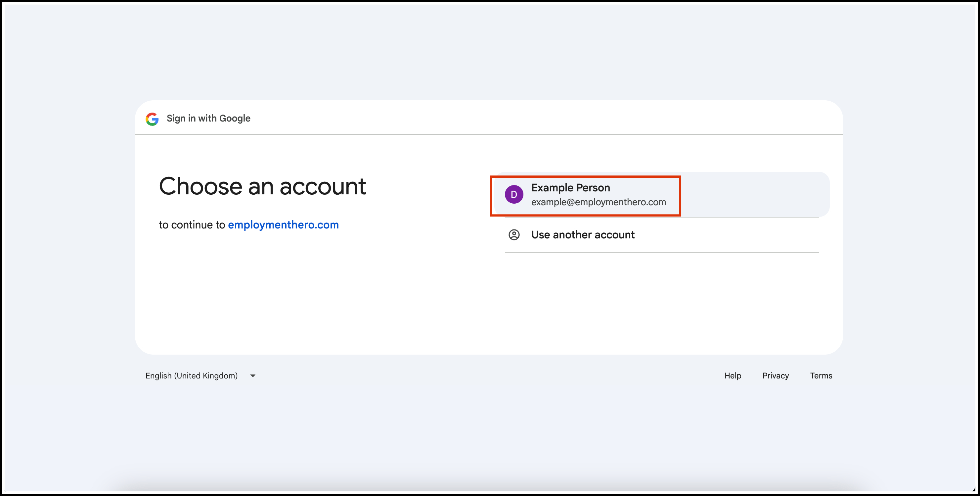980x496 pixels.
Task: Click the Example Person name text
Action: coord(570,188)
